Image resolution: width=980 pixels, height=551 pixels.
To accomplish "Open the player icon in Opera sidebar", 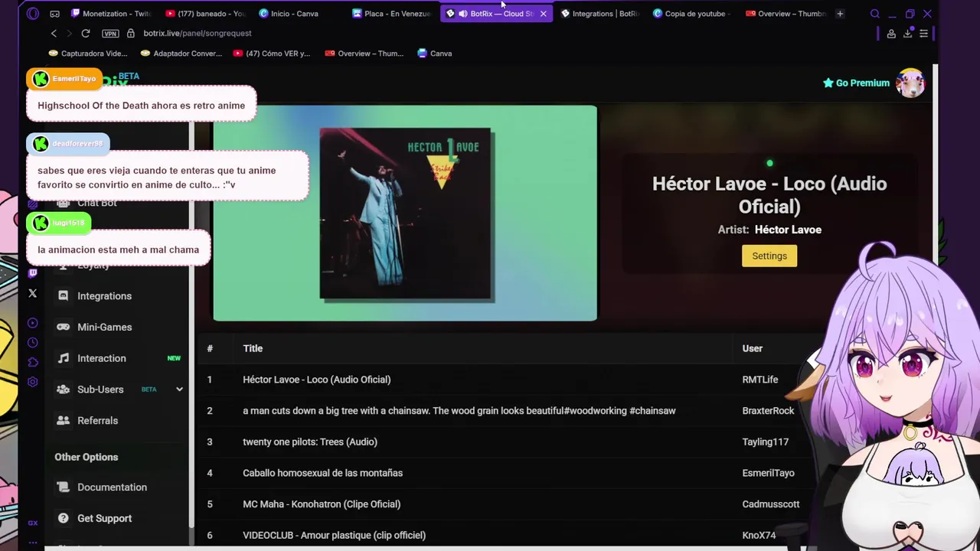I will (x=32, y=323).
